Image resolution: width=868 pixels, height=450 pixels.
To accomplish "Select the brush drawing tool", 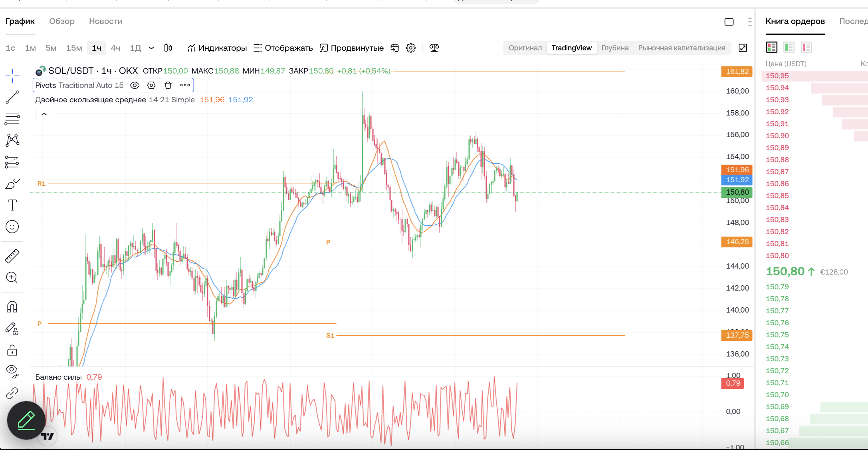I will 12,183.
